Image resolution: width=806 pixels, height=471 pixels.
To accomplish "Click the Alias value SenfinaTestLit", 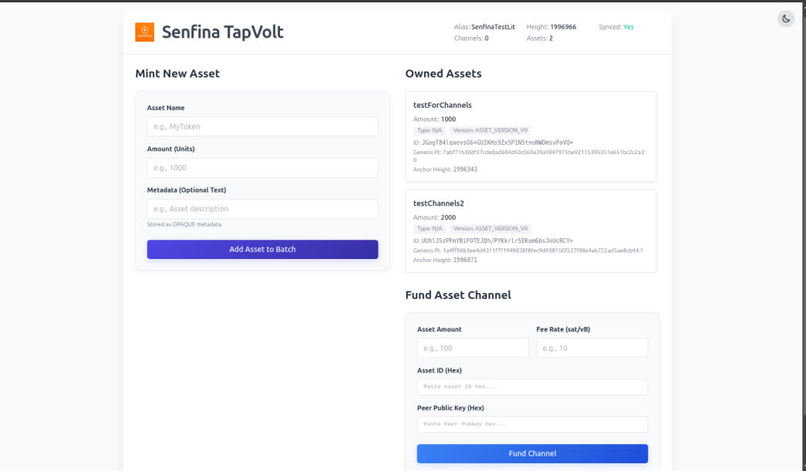I will [x=493, y=27].
